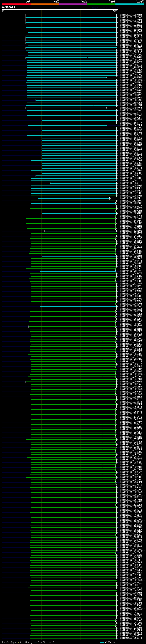Viewport: 146px width, 644px height.
Task: Select hit label UniRef100_A9P8N7
Action: (131, 77)
